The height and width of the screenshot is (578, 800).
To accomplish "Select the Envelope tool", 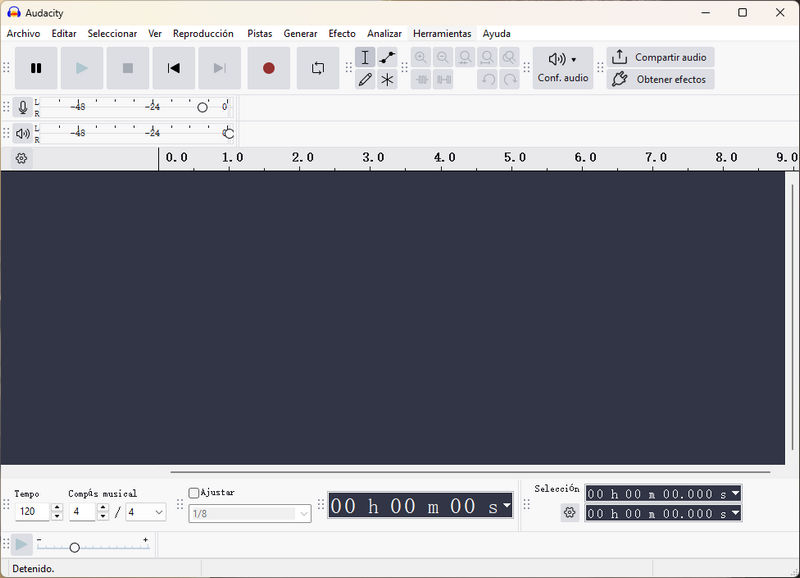I will pyautogui.click(x=387, y=57).
